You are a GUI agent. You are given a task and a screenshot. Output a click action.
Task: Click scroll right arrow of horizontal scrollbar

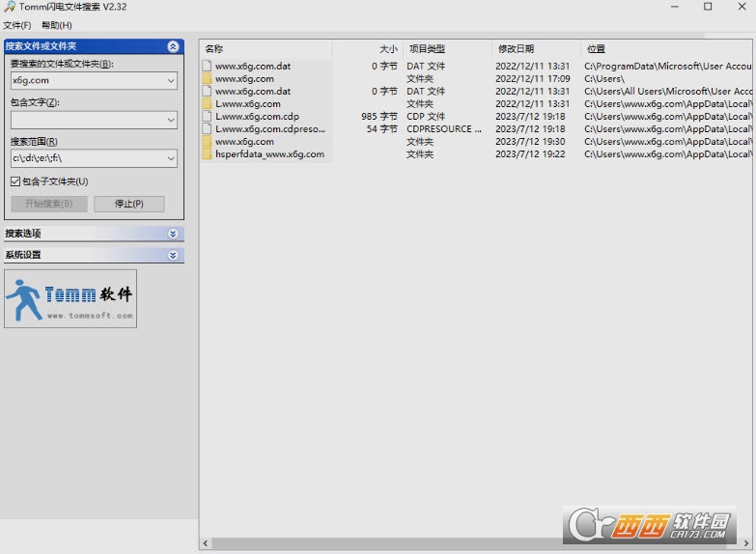746,543
